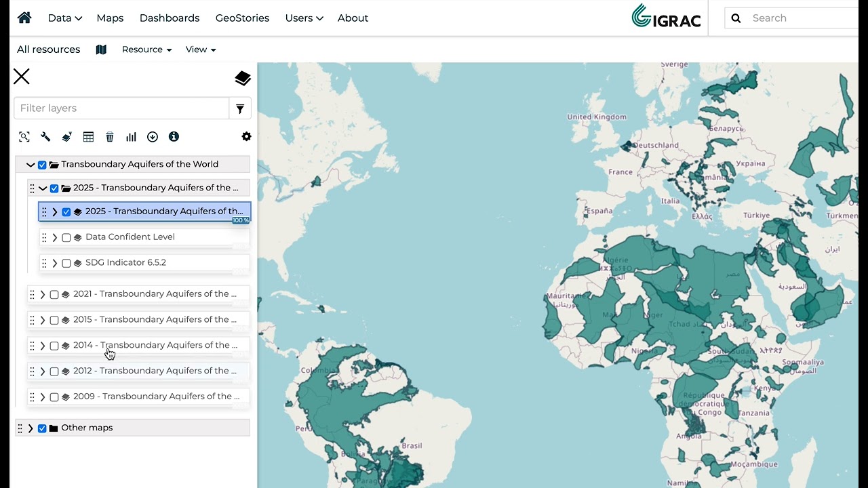Go to Maps in navigation bar

pyautogui.click(x=110, y=18)
